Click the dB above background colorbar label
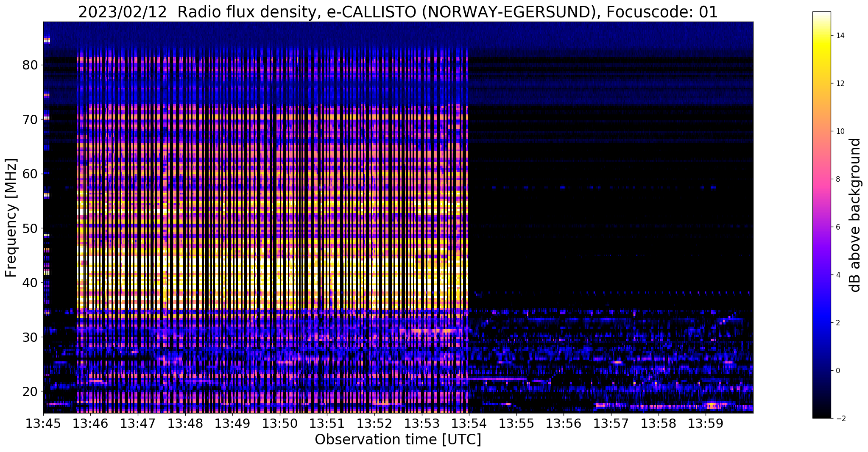Viewport: 868px width, 452px height. 855,215
